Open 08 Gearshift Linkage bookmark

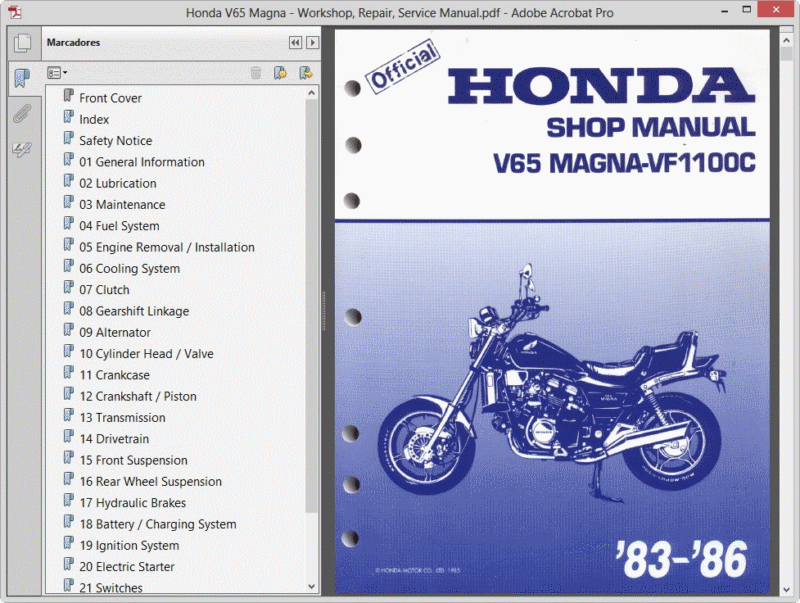(134, 311)
